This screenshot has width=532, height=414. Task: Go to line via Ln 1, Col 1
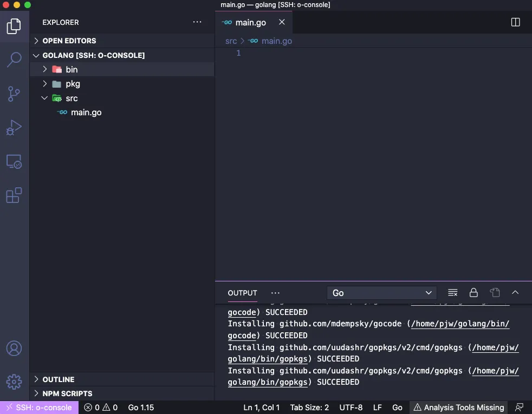point(261,407)
